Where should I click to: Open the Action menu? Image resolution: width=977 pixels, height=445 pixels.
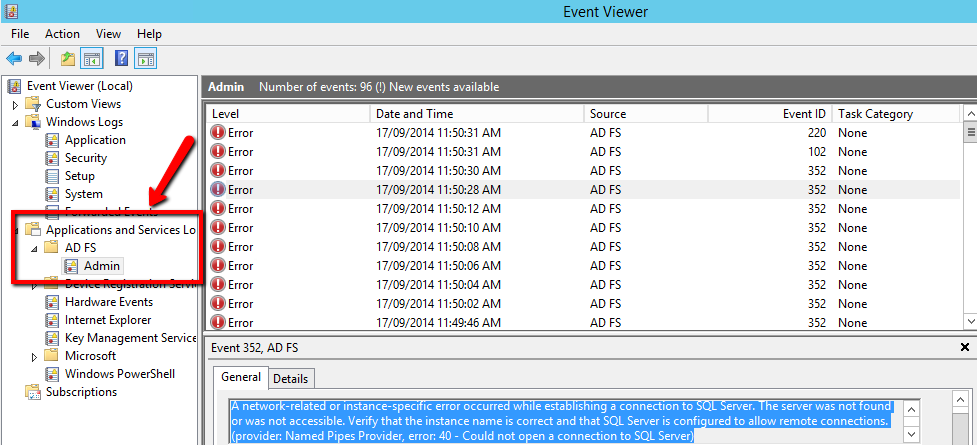(x=62, y=34)
